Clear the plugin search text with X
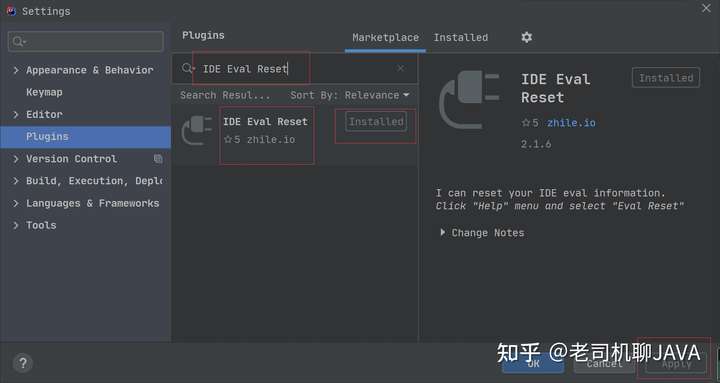This screenshot has height=383, width=720. (400, 68)
